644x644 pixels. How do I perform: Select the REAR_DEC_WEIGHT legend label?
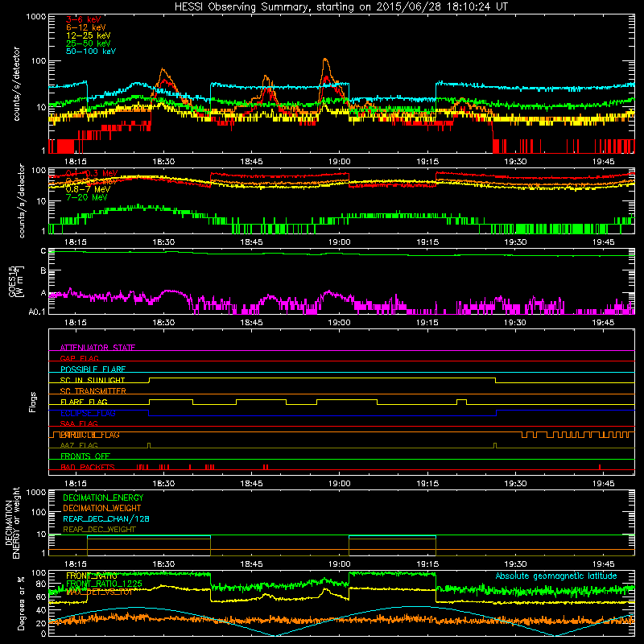pyautogui.click(x=99, y=530)
